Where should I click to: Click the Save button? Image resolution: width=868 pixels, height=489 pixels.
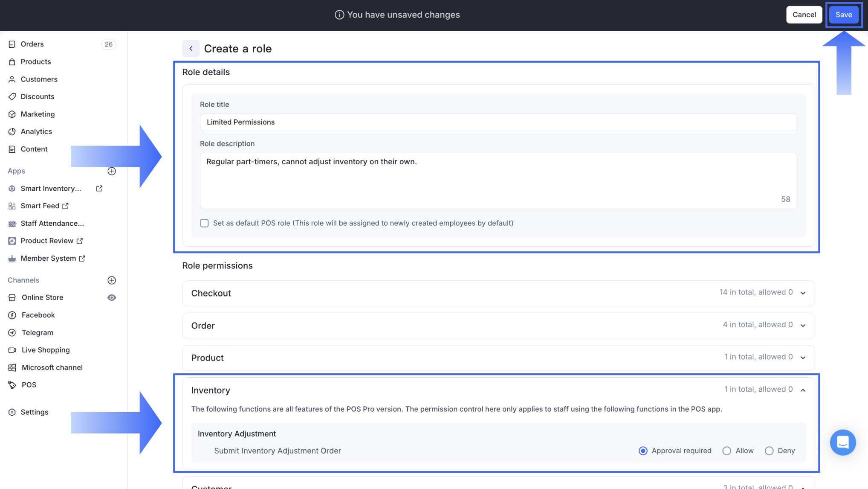tap(843, 15)
